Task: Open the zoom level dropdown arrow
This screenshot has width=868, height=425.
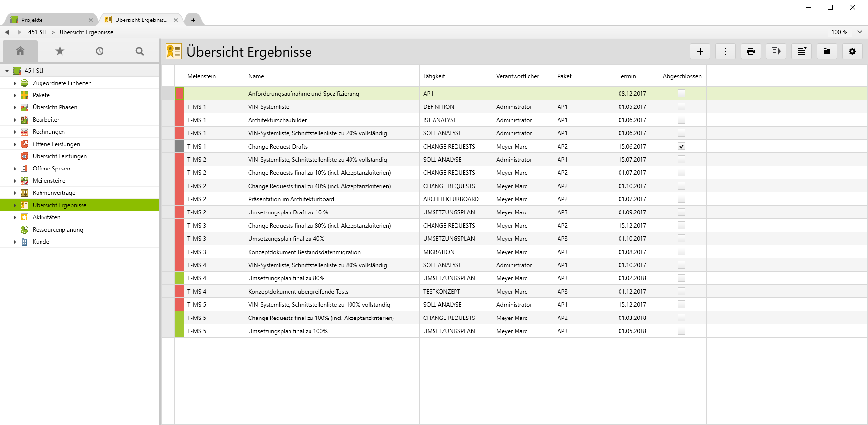Action: (860, 32)
